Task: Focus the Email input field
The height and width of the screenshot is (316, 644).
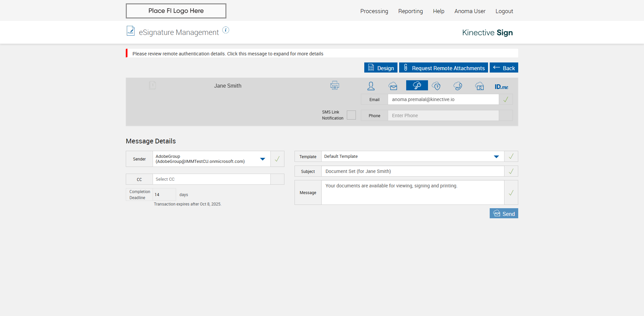Action: [x=443, y=99]
